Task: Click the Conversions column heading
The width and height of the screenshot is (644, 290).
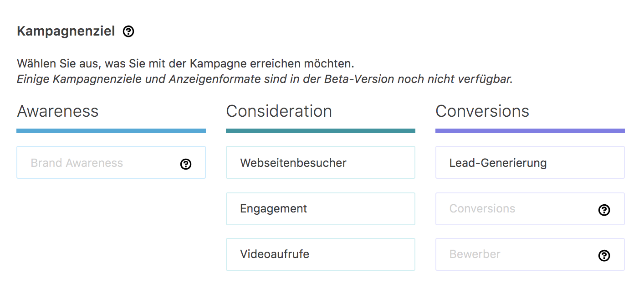Action: 482,111
